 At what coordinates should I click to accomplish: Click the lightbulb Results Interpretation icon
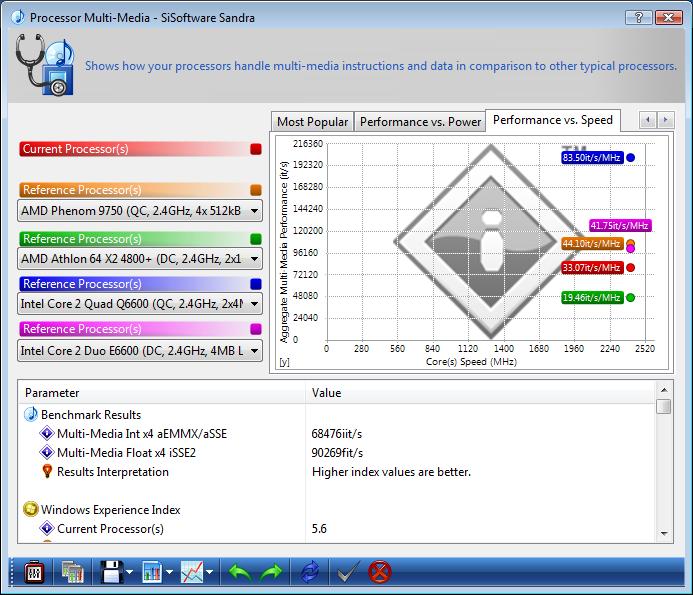pyautogui.click(x=47, y=471)
